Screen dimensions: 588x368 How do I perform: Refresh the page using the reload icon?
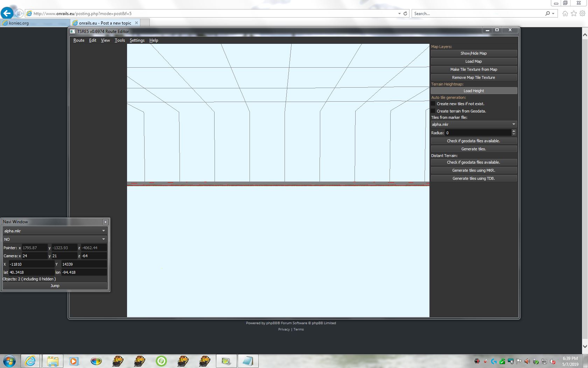click(x=405, y=13)
